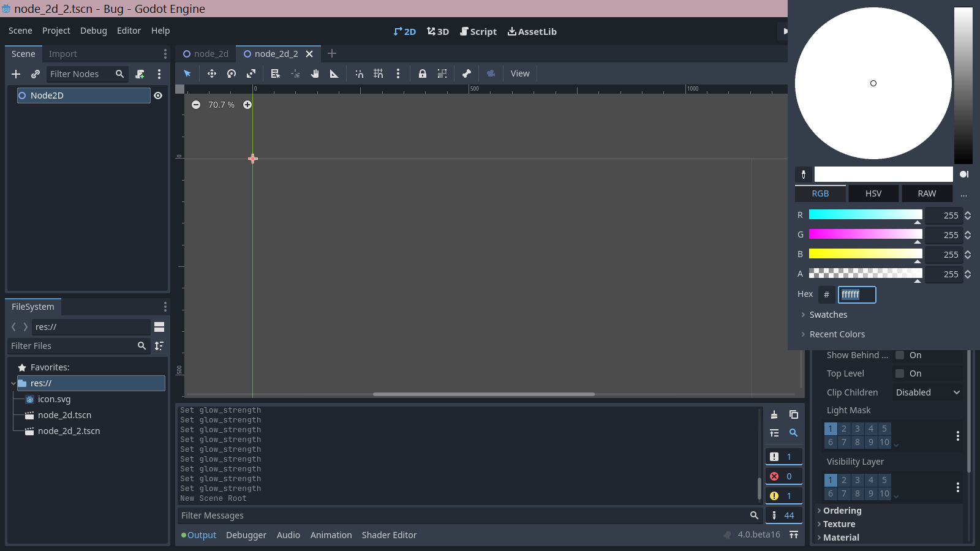Open the Debug menu
The width and height of the screenshot is (980, 551).
(x=93, y=31)
